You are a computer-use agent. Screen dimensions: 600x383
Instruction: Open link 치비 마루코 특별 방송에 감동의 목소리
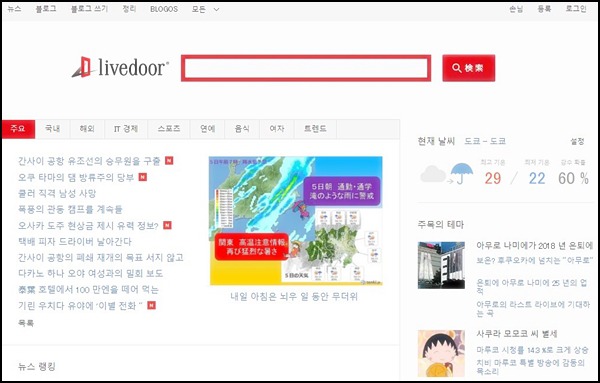click(531, 367)
